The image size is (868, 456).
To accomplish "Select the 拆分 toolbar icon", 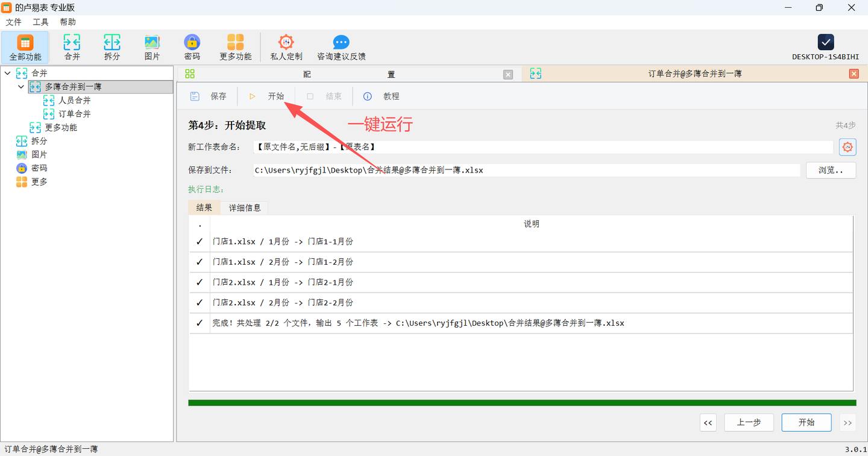I will (x=112, y=48).
